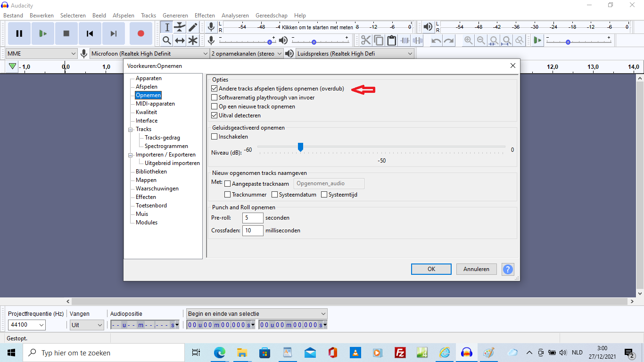Click the Redo arrow icon

[449, 41]
